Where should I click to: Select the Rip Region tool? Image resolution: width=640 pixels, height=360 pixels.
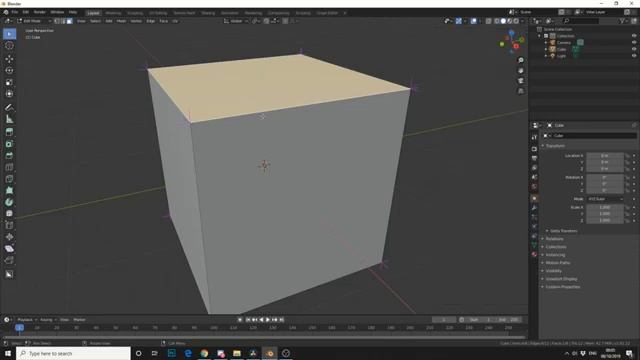click(9, 260)
